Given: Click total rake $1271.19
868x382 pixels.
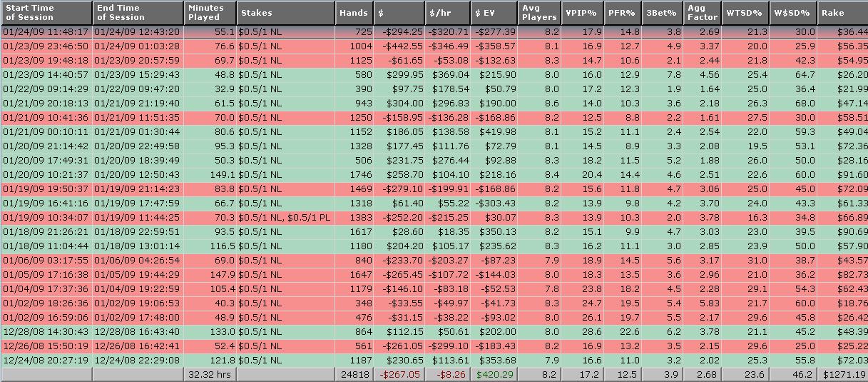Looking at the screenshot, I should tap(843, 375).
